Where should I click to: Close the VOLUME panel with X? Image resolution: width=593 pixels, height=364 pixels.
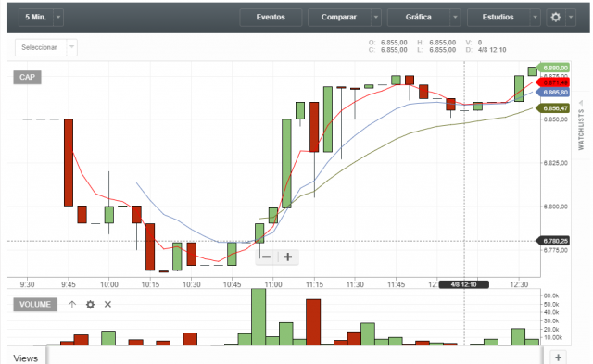click(x=107, y=305)
